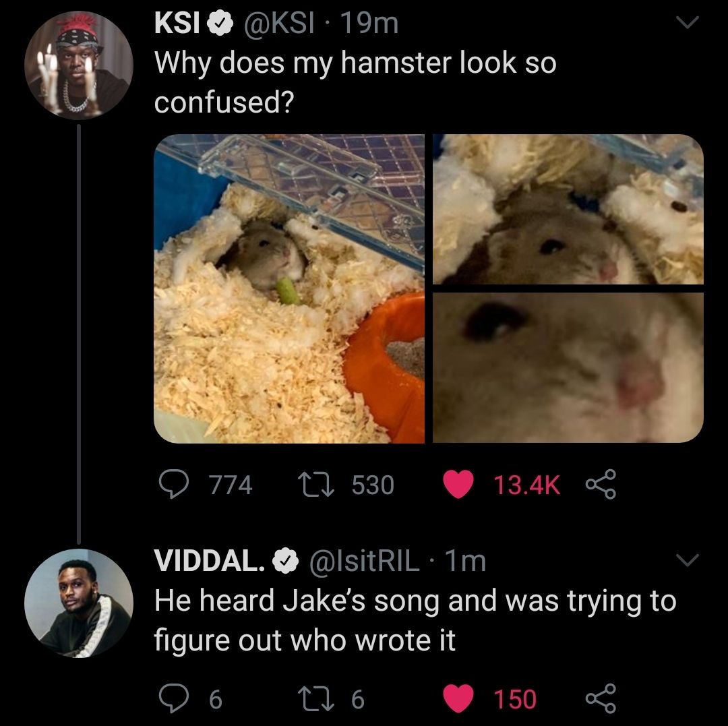Open KSI's profile via @KSI handle
The width and height of the screenshot is (728, 726).
tap(279, 22)
